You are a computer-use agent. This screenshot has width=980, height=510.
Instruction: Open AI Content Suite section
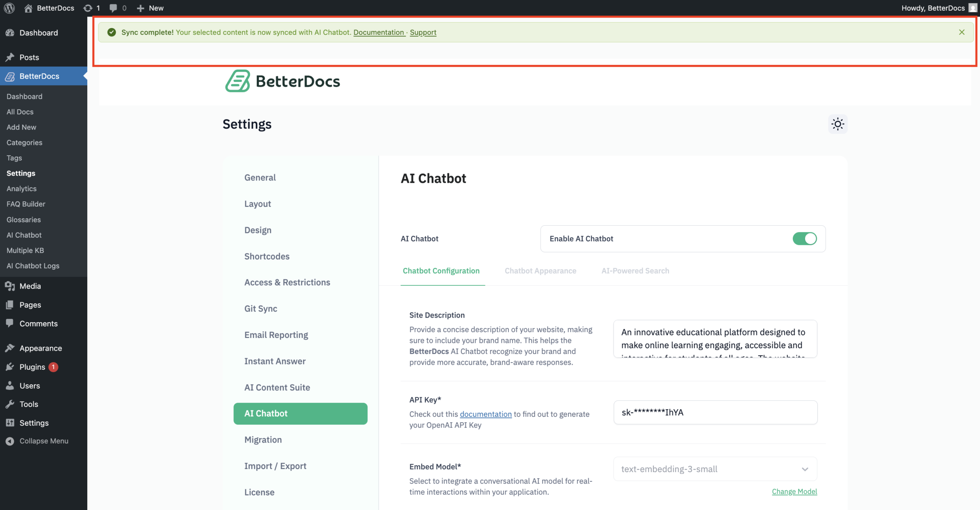[x=277, y=387]
